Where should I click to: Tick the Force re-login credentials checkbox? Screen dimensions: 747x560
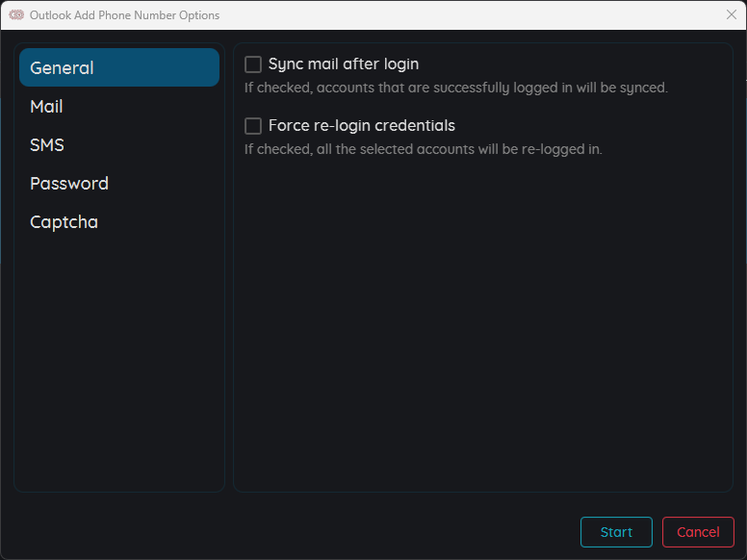point(253,126)
